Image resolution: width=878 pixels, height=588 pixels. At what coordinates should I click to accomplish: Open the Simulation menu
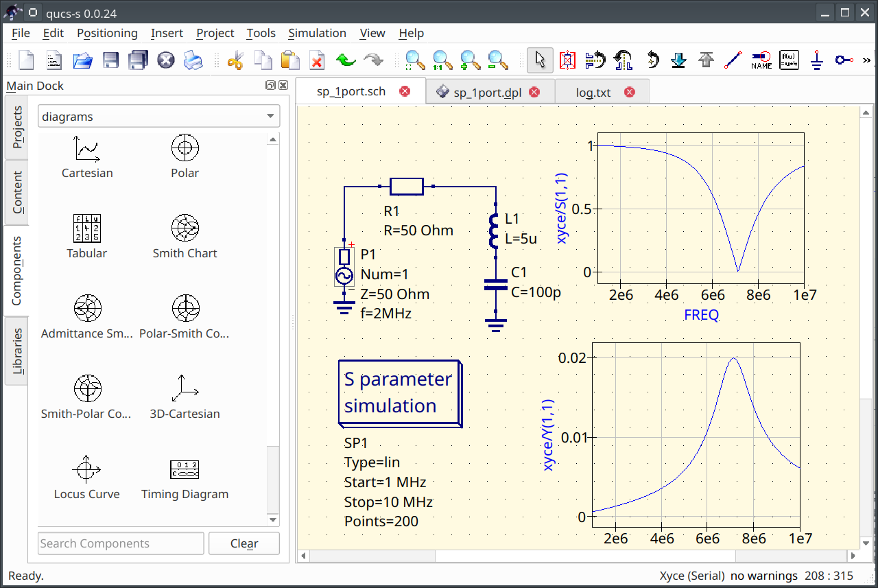[x=317, y=33]
